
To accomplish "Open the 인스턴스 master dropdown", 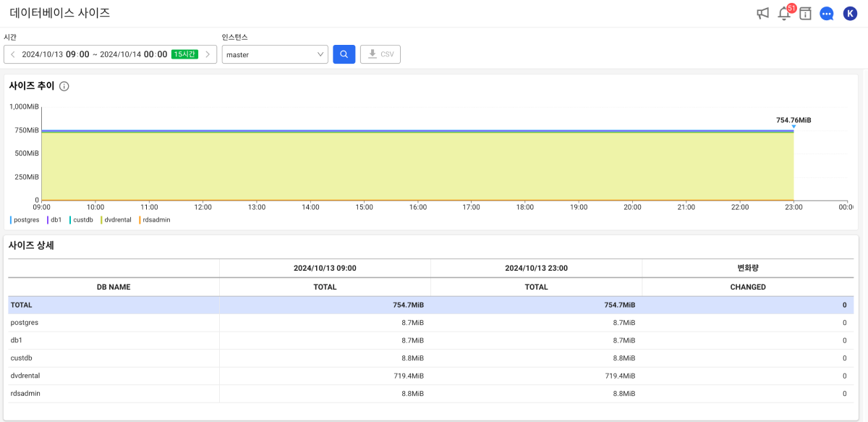I will tap(275, 54).
